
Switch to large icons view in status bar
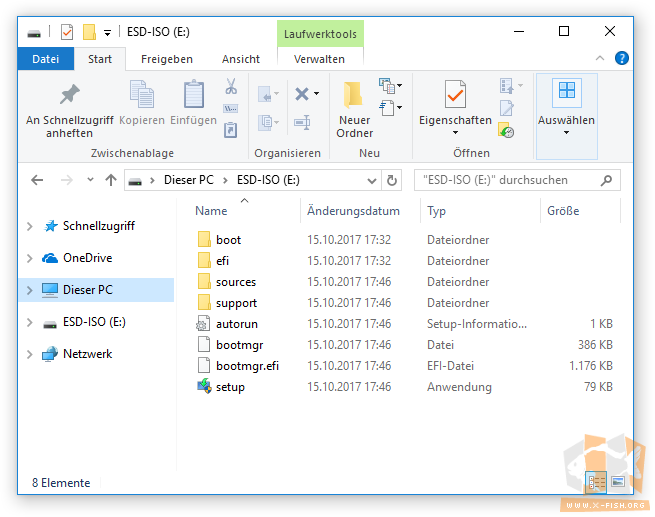pyautogui.click(x=618, y=482)
